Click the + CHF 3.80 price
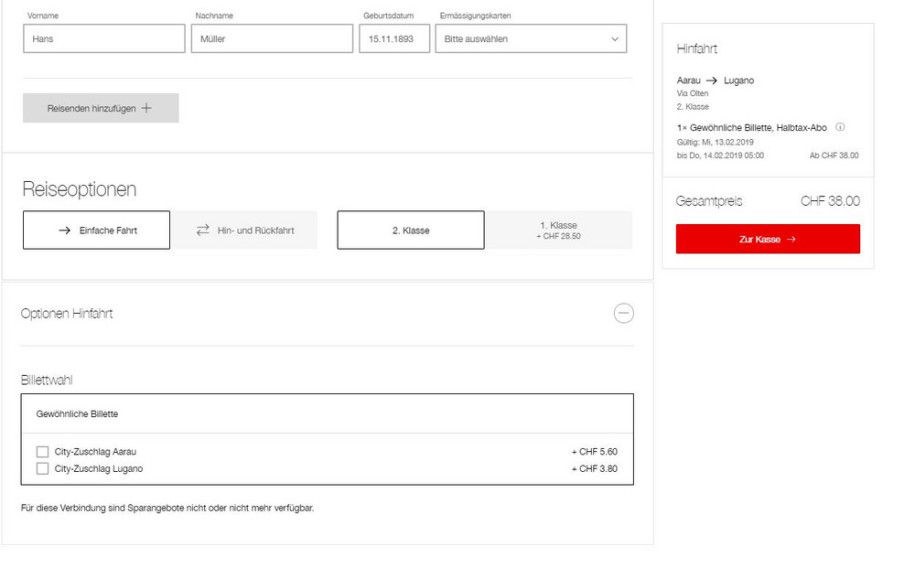The height and width of the screenshot is (568, 915). tap(595, 469)
